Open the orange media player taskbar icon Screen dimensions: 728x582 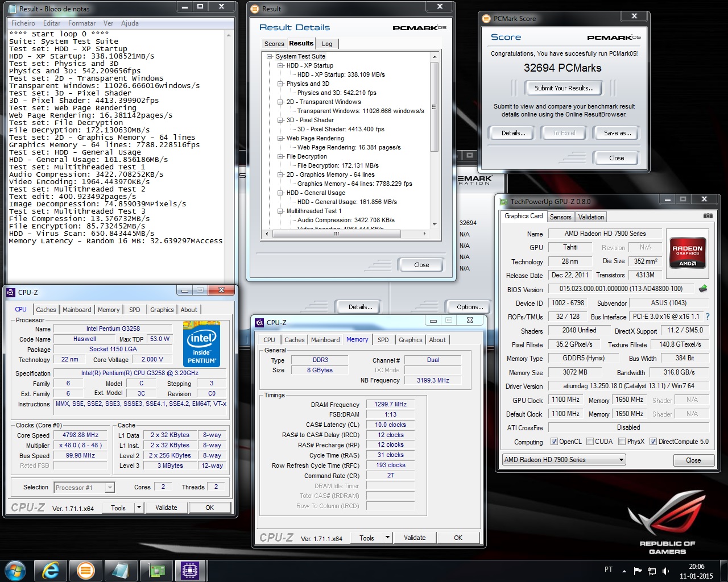85,570
